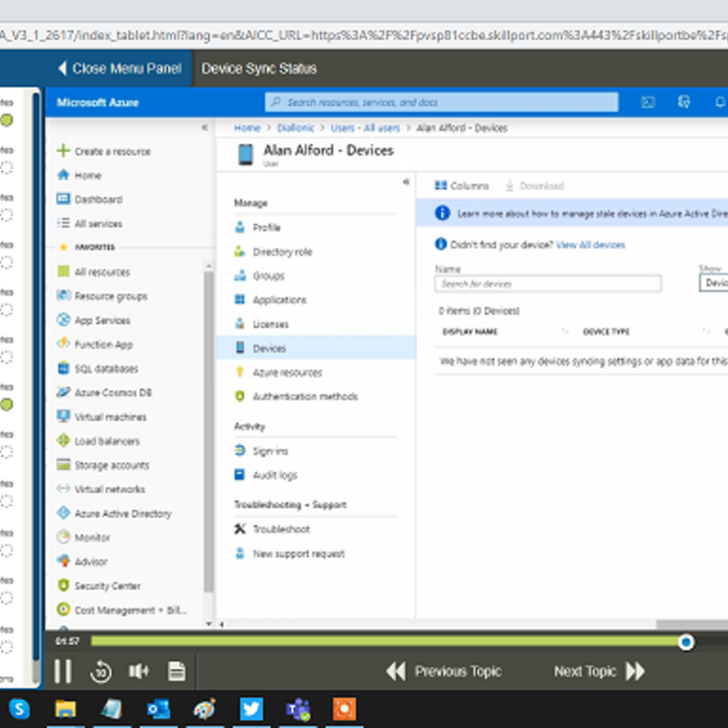The image size is (728, 728).
Task: Go to the Previous Topic
Action: point(444,672)
